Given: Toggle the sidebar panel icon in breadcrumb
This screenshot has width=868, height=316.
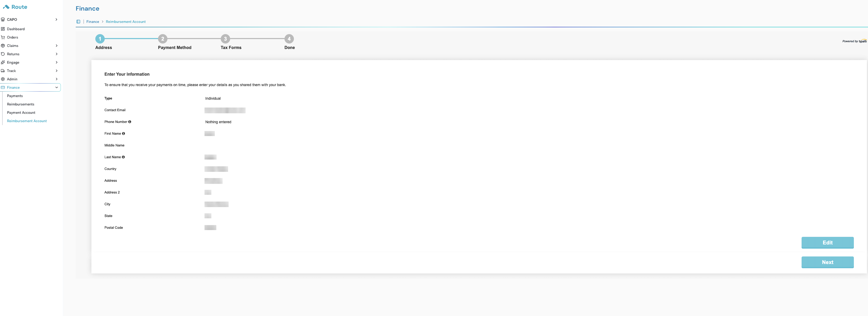Looking at the screenshot, I should [x=78, y=22].
